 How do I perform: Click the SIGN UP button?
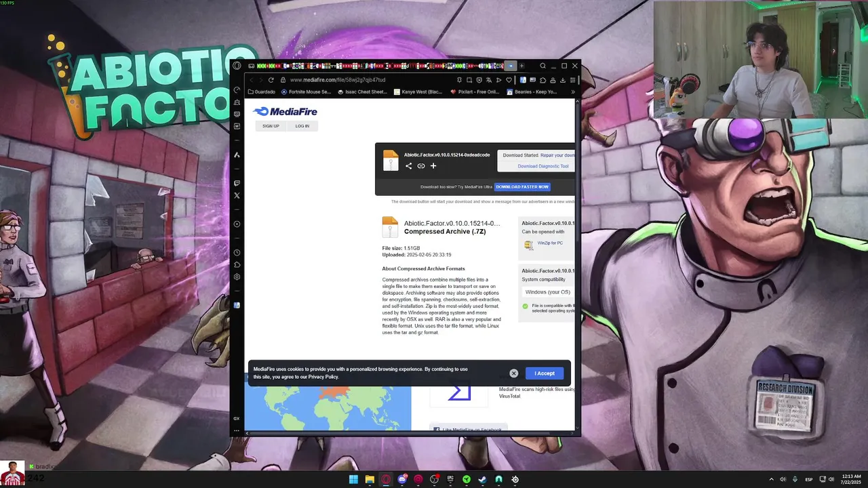[271, 126]
